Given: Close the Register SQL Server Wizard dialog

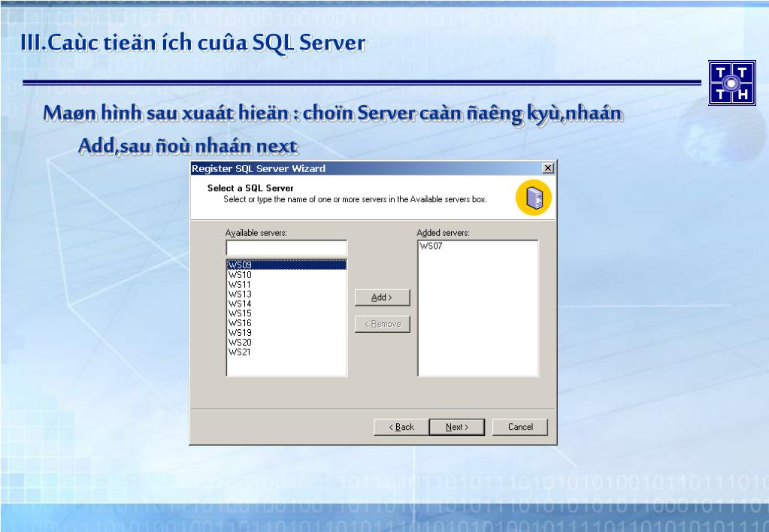Looking at the screenshot, I should 548,168.
